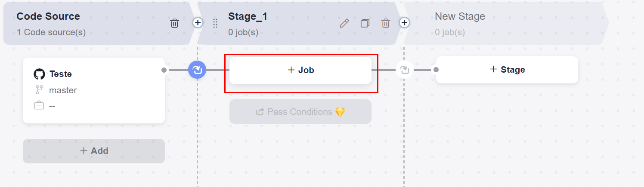Click the GitHub icon on Teste card

39,74
